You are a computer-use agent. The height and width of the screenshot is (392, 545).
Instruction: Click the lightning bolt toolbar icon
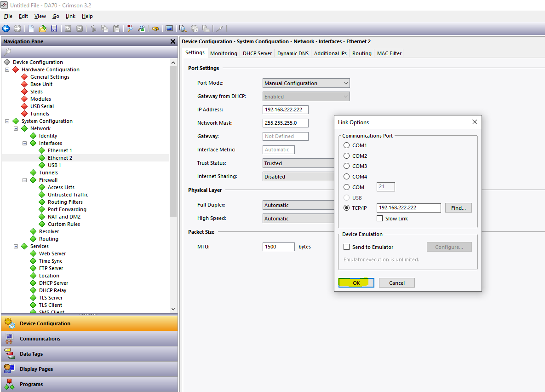coord(220,29)
